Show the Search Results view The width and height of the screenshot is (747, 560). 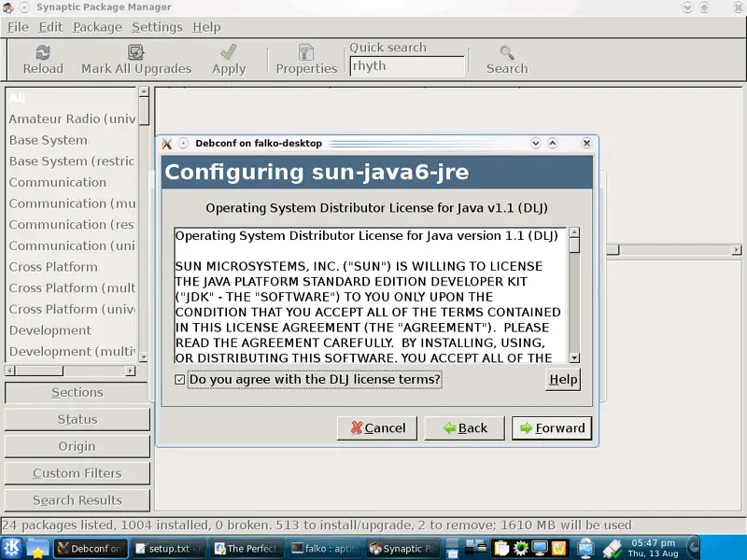(78, 500)
